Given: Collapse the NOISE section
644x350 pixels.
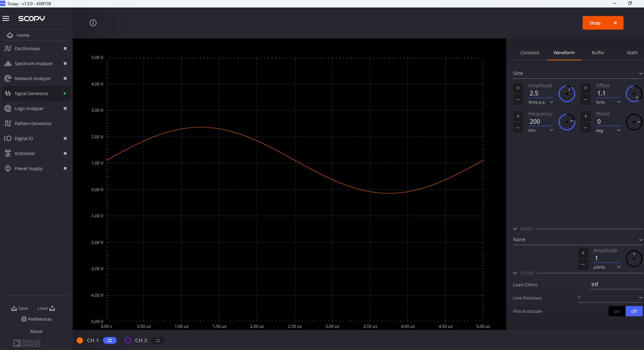Looking at the screenshot, I should coord(515,229).
